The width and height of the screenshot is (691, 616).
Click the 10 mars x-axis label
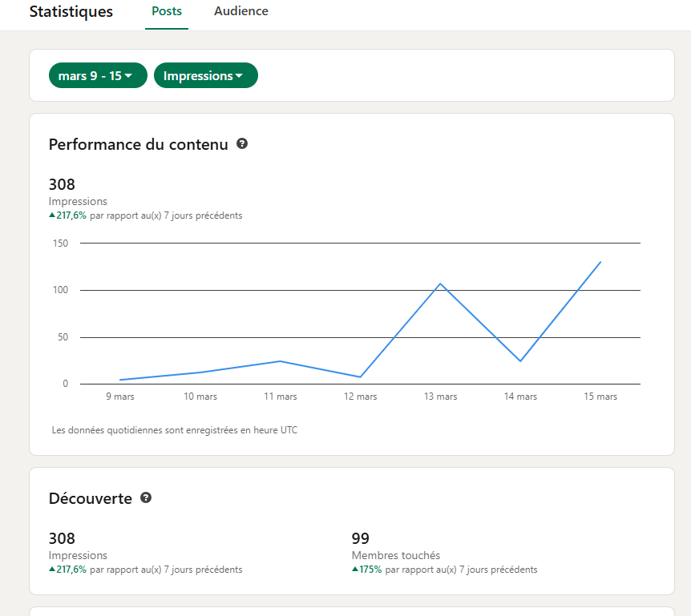[x=200, y=397]
